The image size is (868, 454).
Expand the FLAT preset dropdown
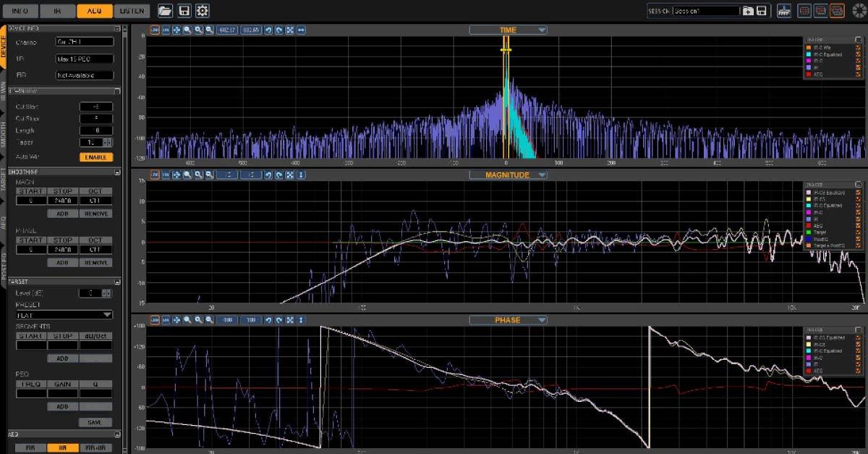[x=107, y=315]
